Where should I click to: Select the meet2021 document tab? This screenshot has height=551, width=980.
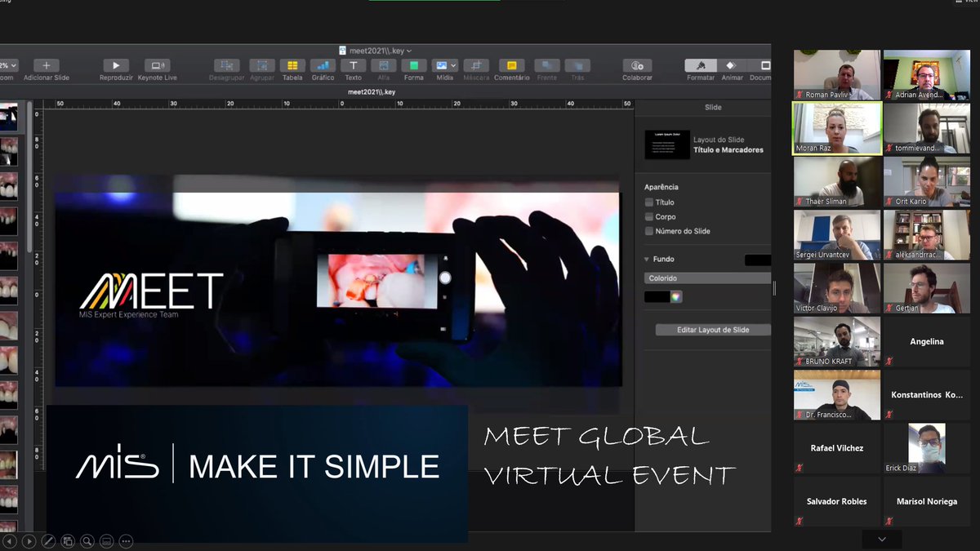pos(372,92)
